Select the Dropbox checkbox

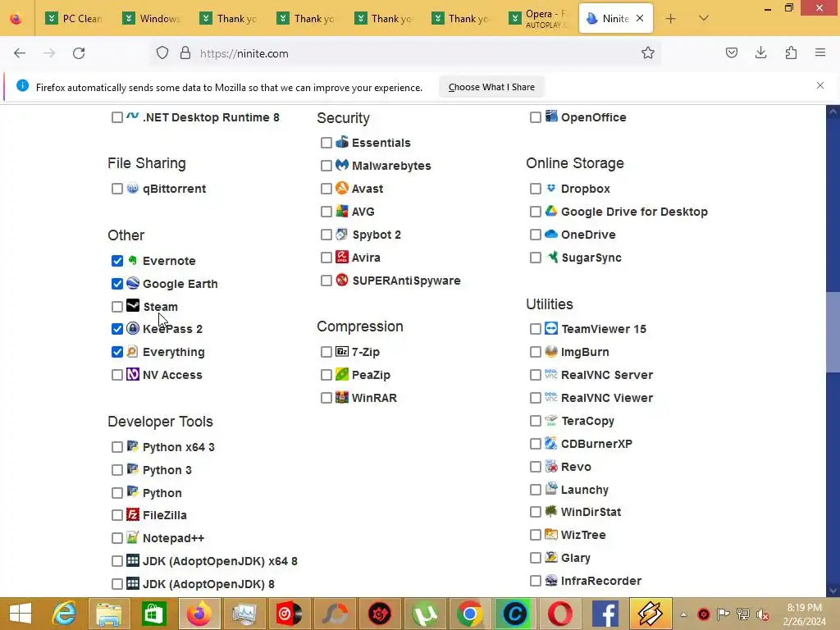point(535,189)
